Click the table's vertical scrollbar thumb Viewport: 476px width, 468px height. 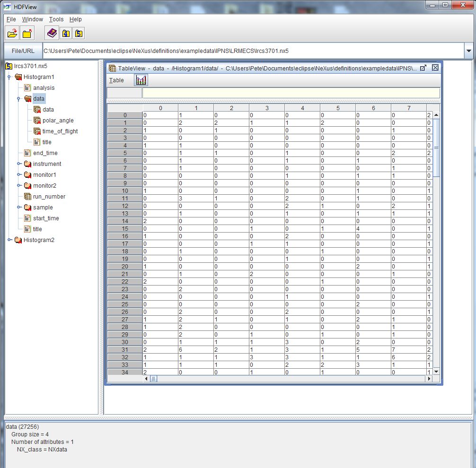(436, 147)
